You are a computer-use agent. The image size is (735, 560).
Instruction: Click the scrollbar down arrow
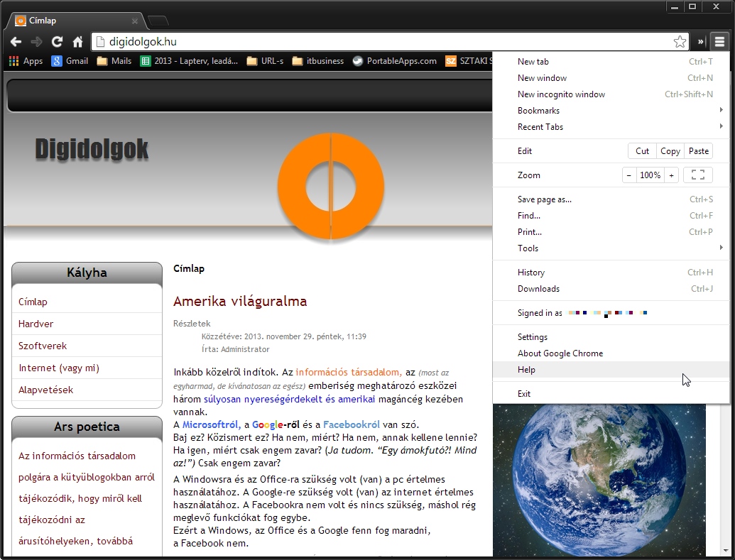click(x=726, y=550)
